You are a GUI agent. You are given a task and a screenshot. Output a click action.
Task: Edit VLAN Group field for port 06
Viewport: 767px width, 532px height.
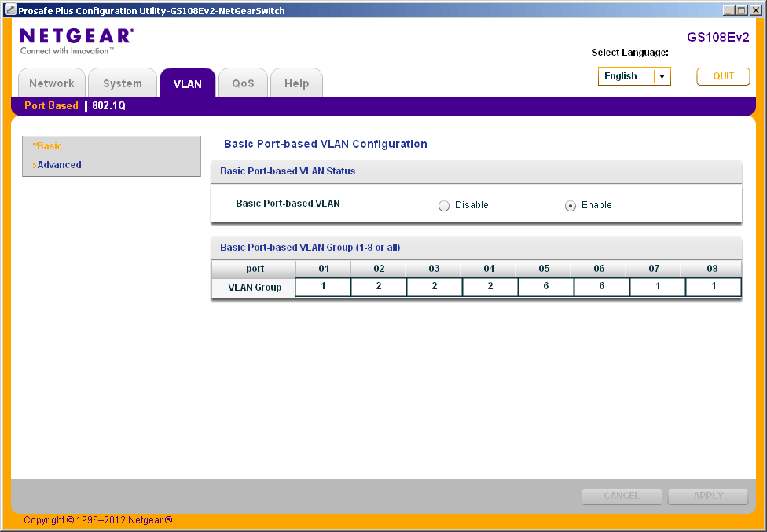[x=602, y=287]
